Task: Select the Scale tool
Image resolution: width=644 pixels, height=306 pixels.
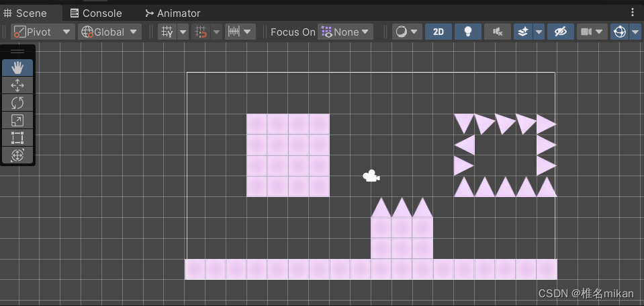Action: (x=17, y=120)
